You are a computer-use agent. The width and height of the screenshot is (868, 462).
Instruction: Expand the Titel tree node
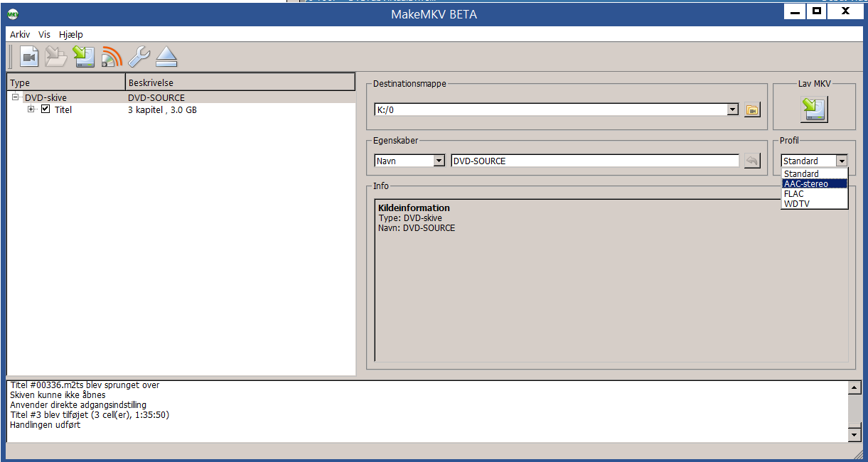click(31, 109)
